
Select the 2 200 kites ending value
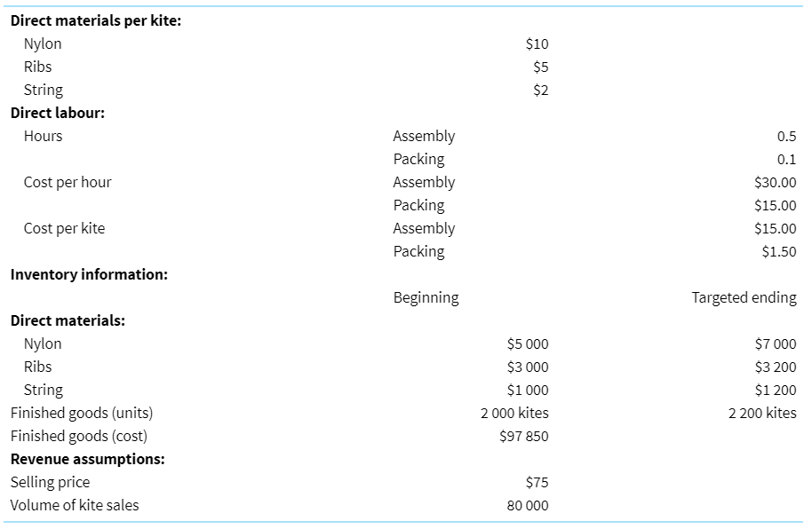762,413
